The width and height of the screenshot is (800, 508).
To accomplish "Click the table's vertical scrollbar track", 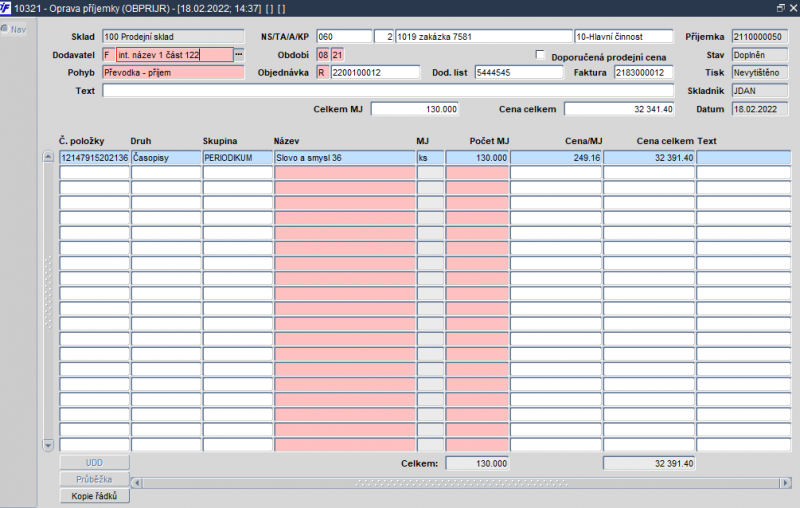I will pos(48,300).
